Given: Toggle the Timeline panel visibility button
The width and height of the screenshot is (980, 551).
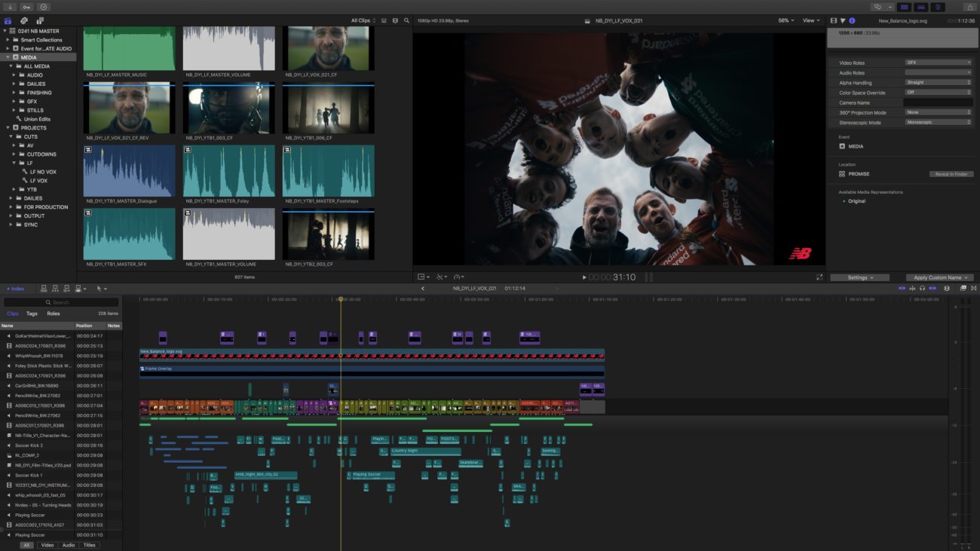Looking at the screenshot, I should (x=920, y=7).
